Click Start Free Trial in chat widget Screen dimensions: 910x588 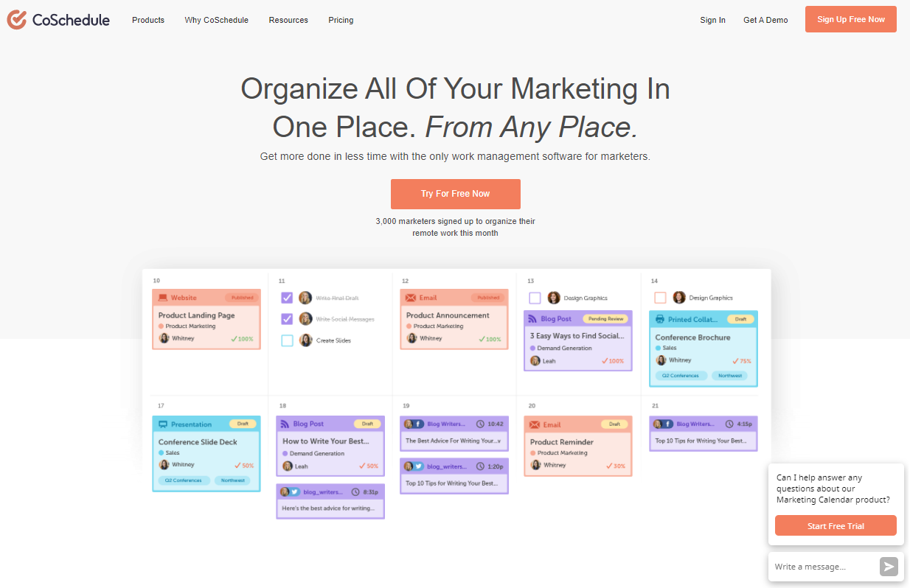coord(836,526)
